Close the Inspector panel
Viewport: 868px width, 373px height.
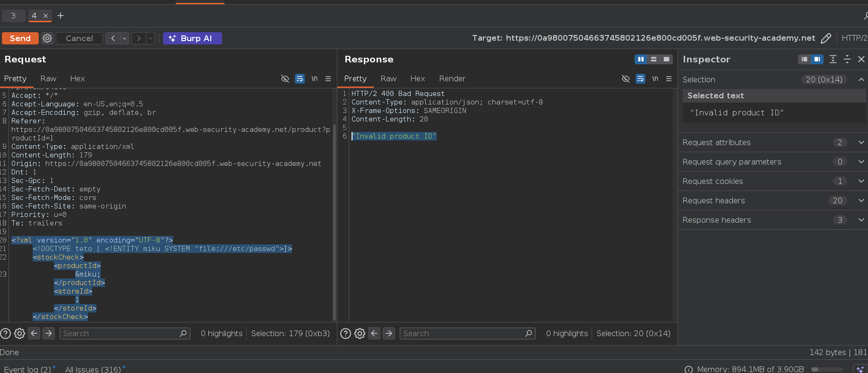coord(861,59)
